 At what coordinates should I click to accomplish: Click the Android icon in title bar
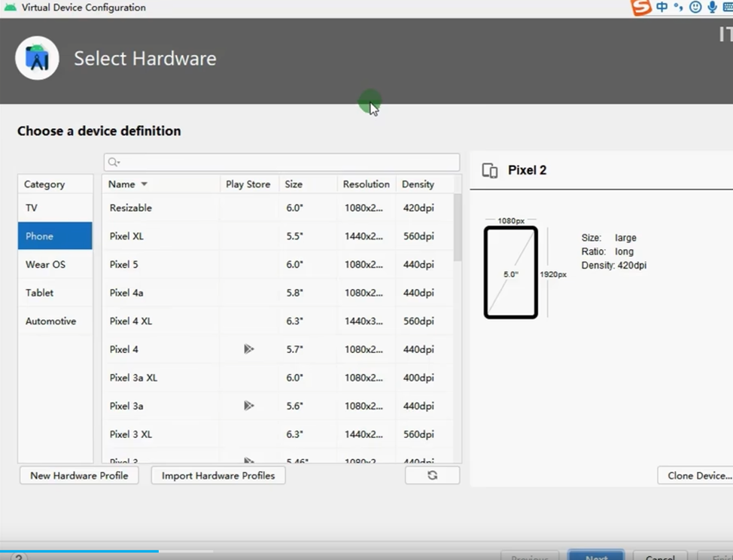[x=10, y=8]
